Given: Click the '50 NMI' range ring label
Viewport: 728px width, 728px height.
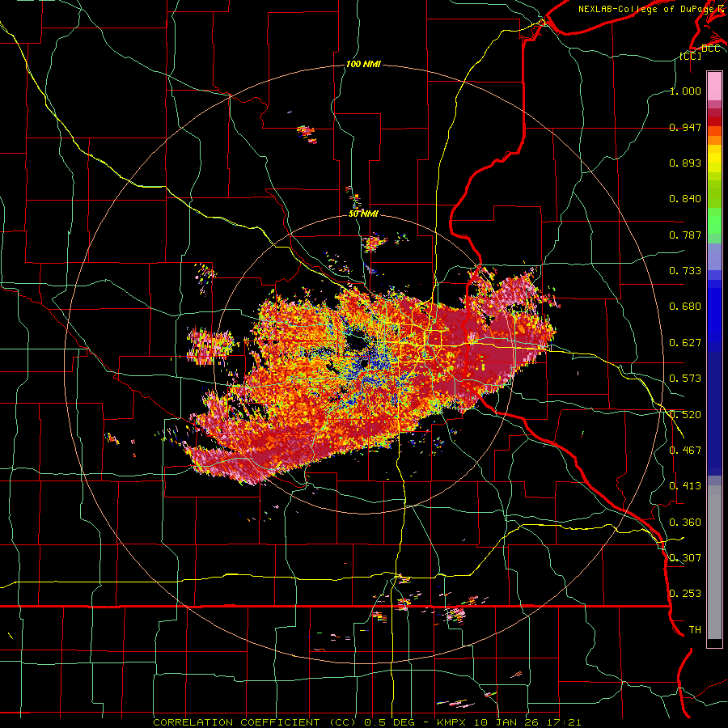Looking at the screenshot, I should [363, 214].
